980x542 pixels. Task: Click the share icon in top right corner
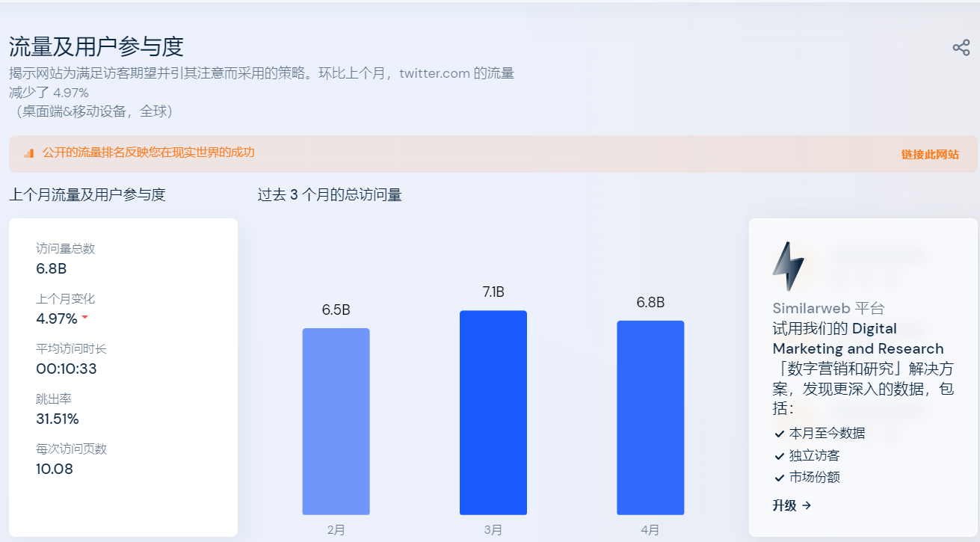tap(961, 47)
